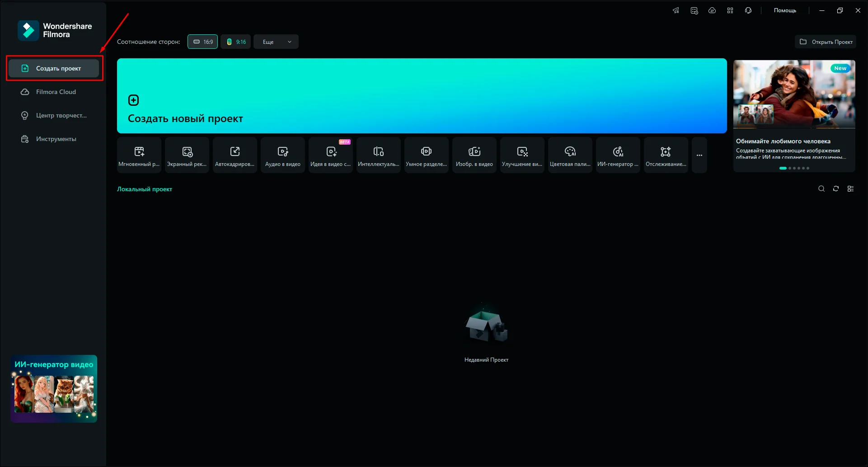The height and width of the screenshot is (467, 868).
Task: Search local projects with magnifier icon
Action: (821, 189)
